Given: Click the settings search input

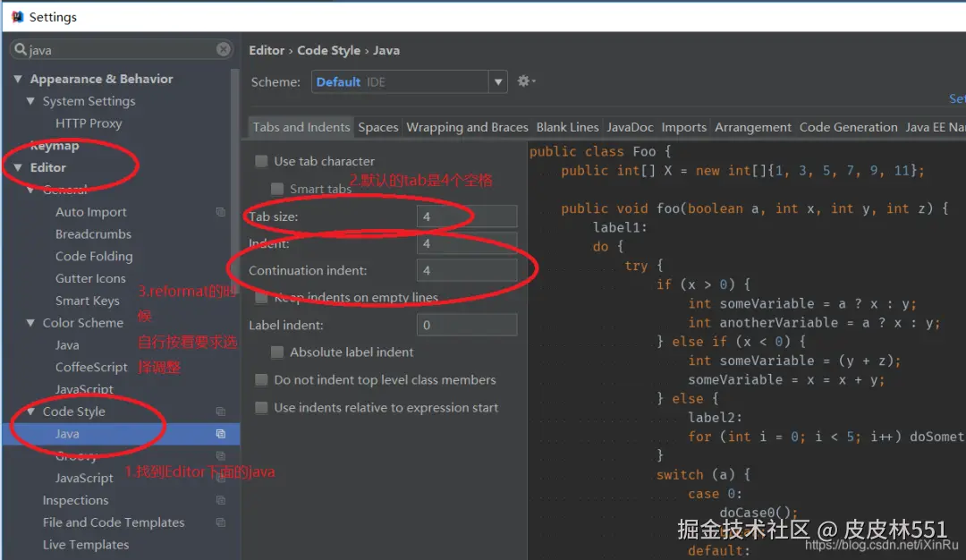Looking at the screenshot, I should click(x=122, y=49).
